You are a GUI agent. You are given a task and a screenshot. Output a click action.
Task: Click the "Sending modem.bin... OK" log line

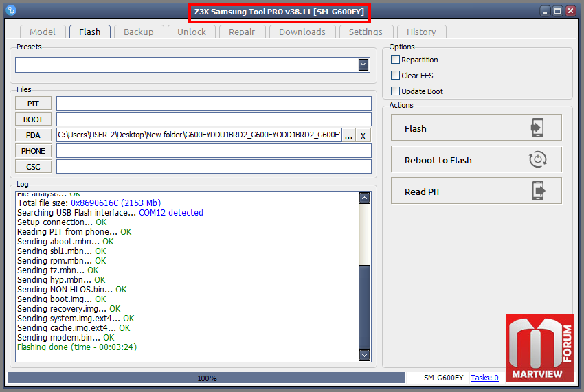66,338
